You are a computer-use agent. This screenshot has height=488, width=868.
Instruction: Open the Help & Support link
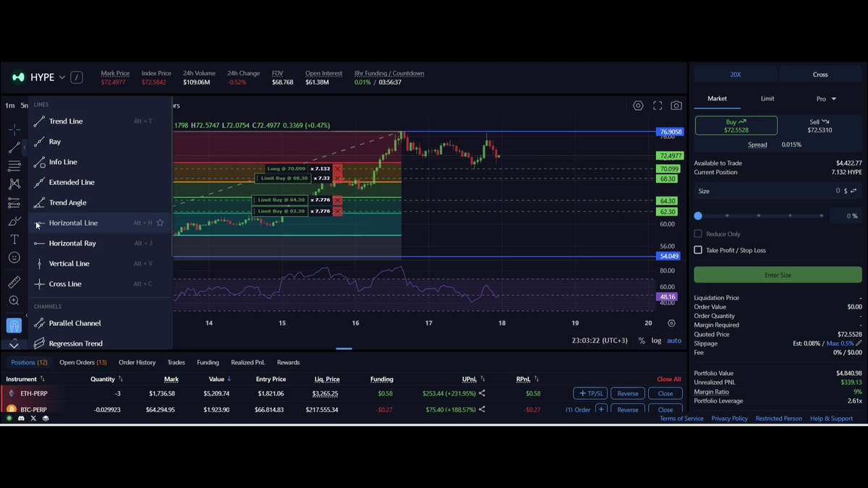(831, 419)
